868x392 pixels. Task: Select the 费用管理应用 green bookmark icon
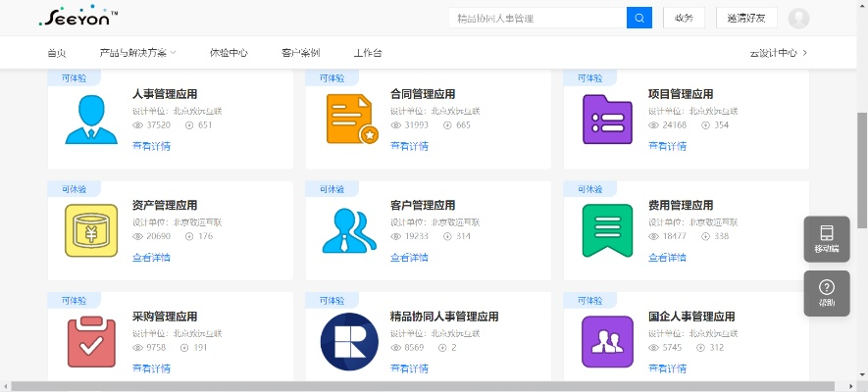click(x=607, y=230)
